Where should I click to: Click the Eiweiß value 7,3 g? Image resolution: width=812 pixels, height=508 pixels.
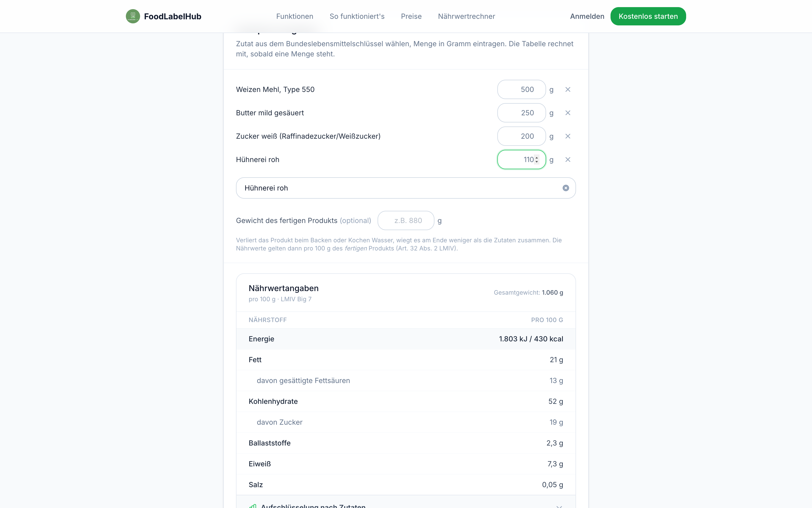[555, 464]
